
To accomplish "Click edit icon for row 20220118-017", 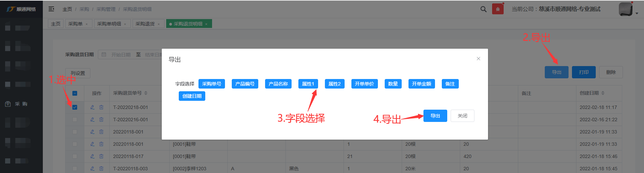I will (92, 156).
